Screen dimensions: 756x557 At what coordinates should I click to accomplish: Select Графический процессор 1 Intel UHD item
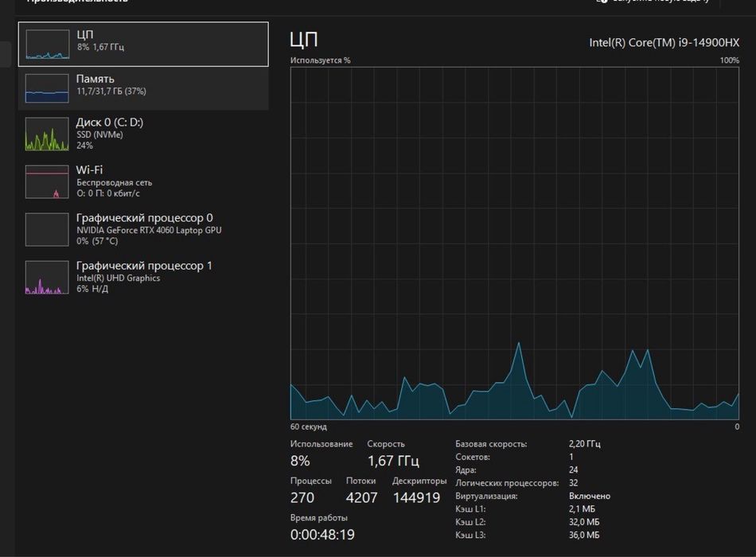pos(143,277)
